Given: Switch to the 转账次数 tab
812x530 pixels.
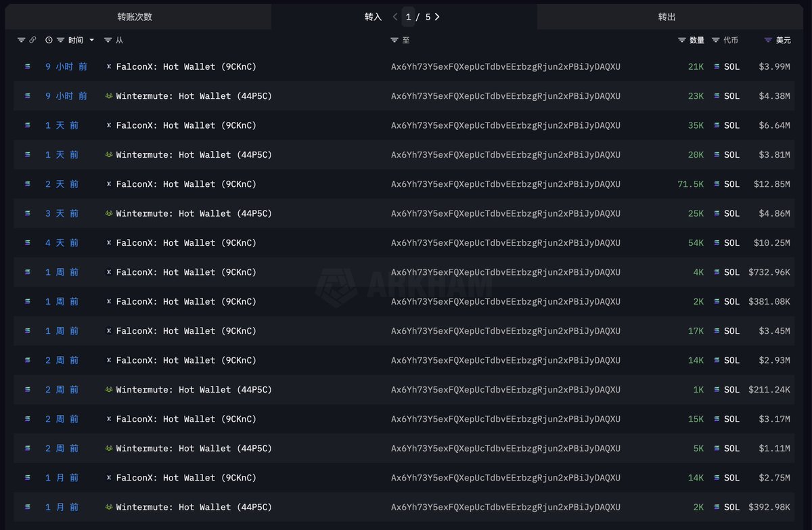Looking at the screenshot, I should [x=135, y=17].
